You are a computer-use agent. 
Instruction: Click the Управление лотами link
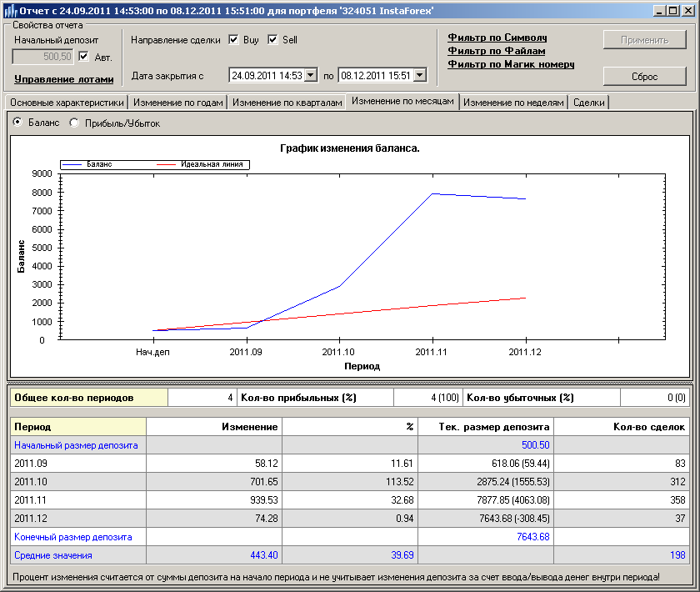pyautogui.click(x=63, y=80)
